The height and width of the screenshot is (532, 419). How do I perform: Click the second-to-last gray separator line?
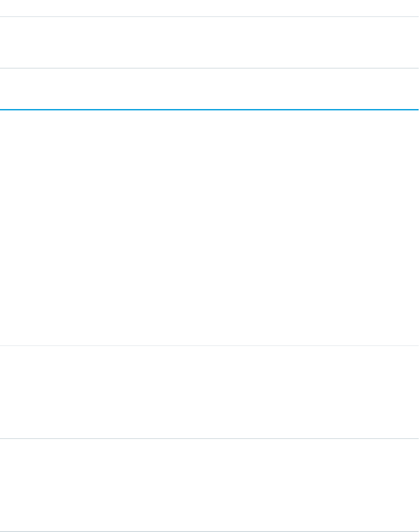pos(209,439)
